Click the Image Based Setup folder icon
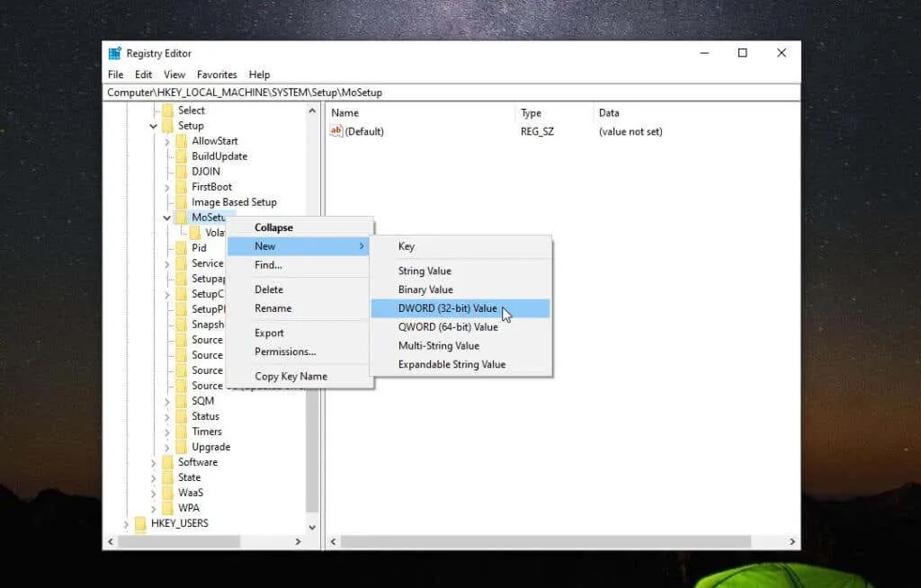Viewport: 921px width, 588px height. [x=182, y=202]
